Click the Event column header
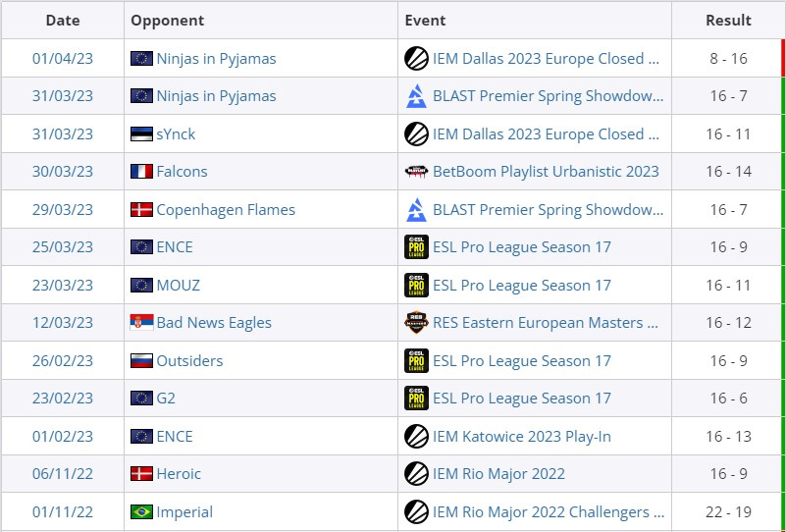The width and height of the screenshot is (786, 532). [425, 21]
